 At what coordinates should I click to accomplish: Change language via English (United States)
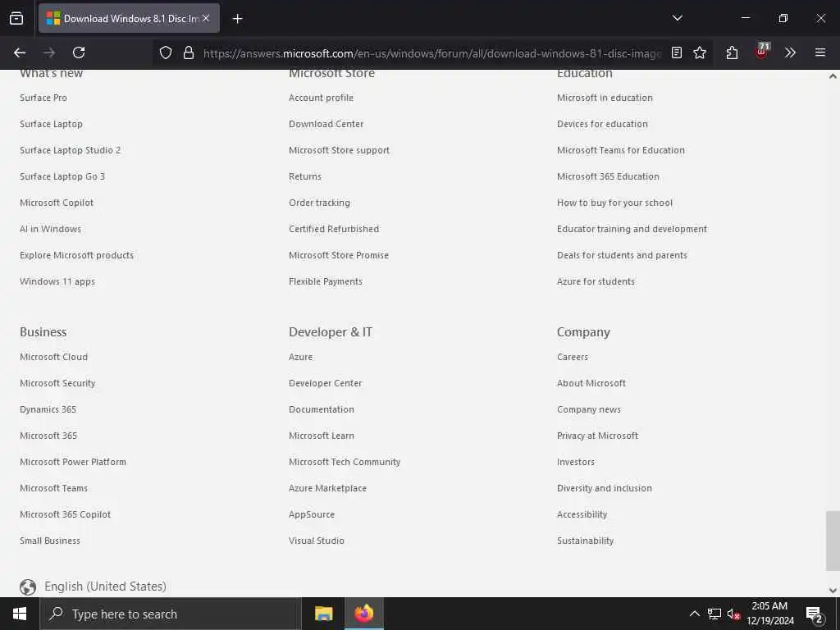click(x=105, y=587)
